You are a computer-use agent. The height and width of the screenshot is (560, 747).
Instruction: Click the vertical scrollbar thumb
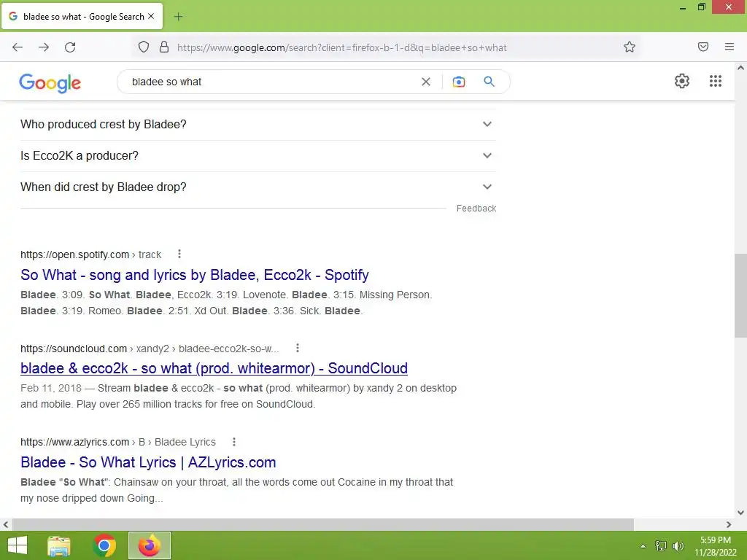click(x=740, y=295)
